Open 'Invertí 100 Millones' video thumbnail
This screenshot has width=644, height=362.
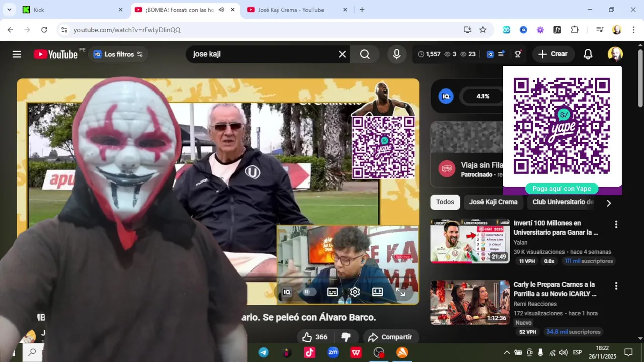(470, 241)
